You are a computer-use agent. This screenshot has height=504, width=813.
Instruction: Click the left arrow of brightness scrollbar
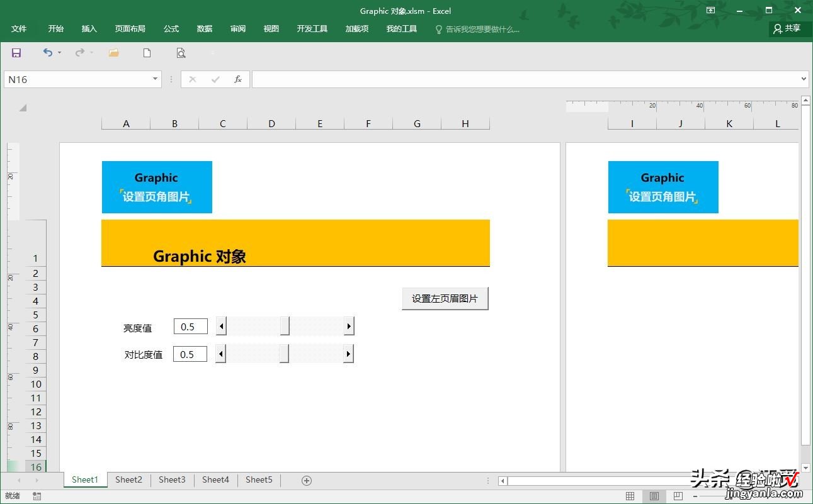point(220,326)
